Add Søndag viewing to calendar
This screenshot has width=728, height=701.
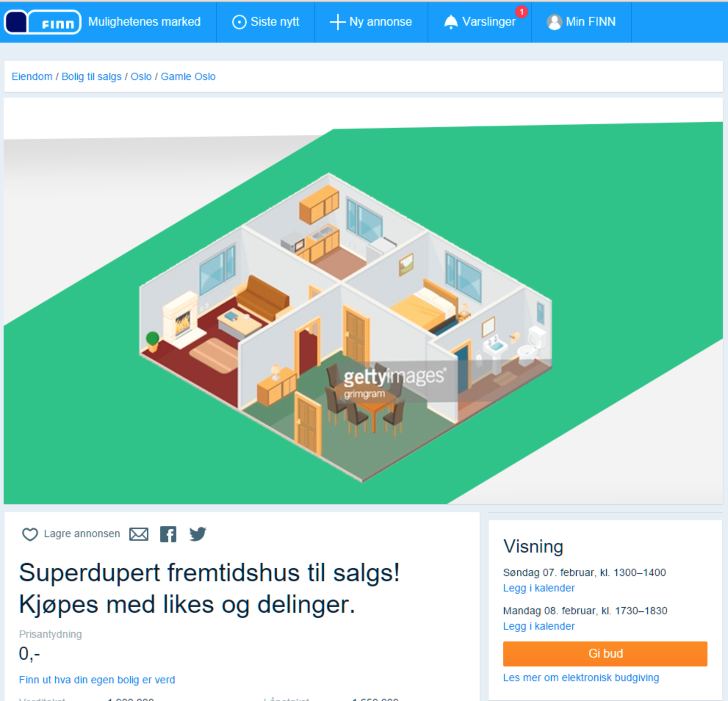point(538,588)
